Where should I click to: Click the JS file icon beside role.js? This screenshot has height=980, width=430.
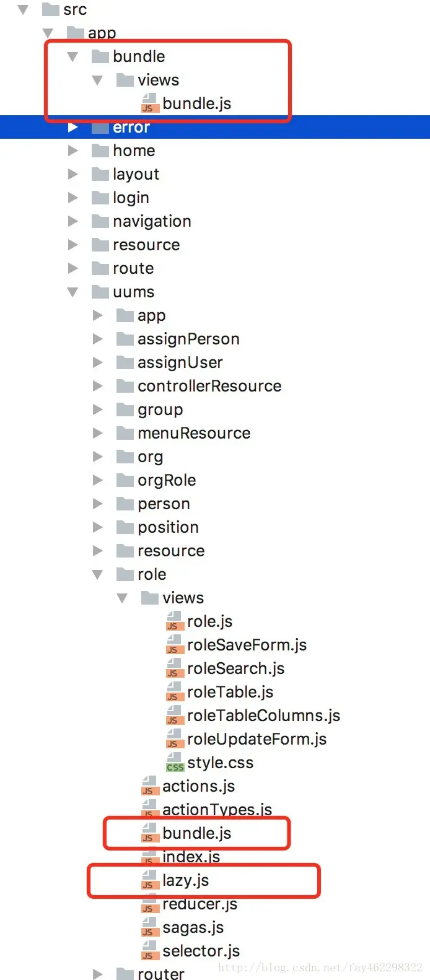click(x=175, y=621)
